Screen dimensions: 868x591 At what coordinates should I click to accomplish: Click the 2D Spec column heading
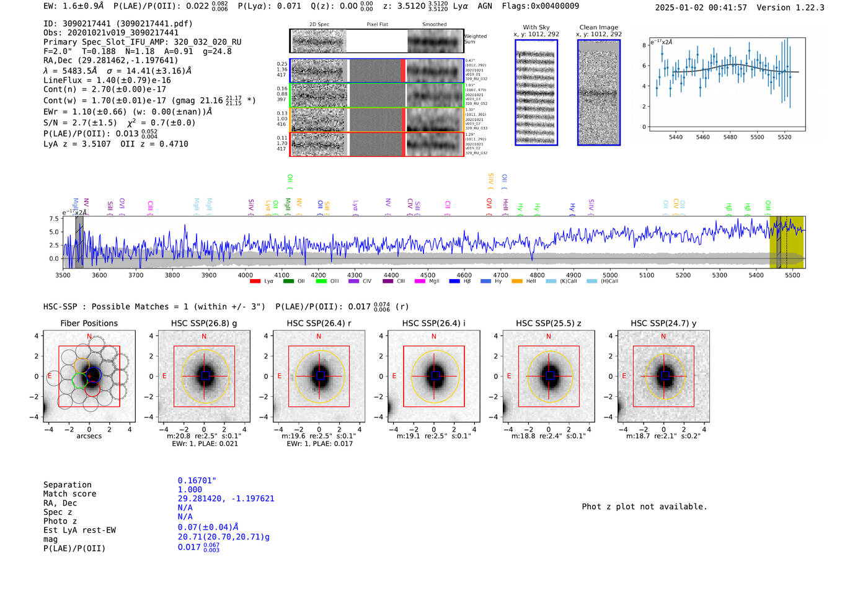tap(319, 25)
